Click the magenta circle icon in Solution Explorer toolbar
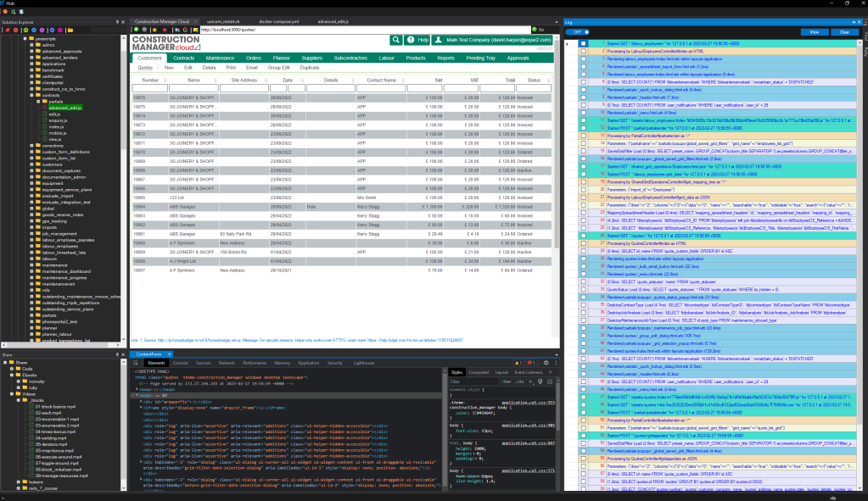 tap(59, 30)
